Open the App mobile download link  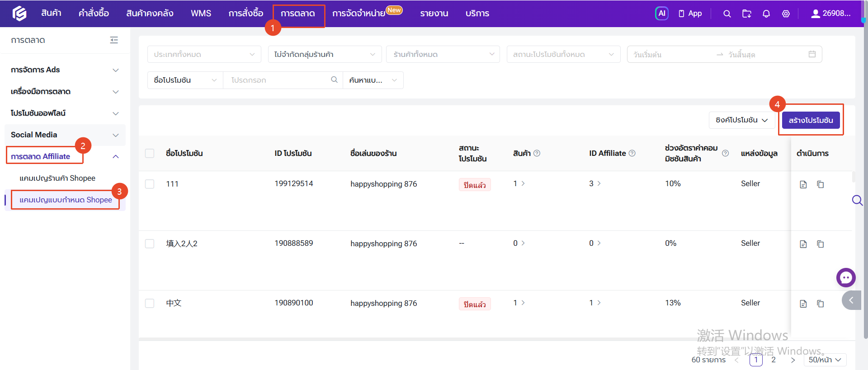[x=690, y=14]
